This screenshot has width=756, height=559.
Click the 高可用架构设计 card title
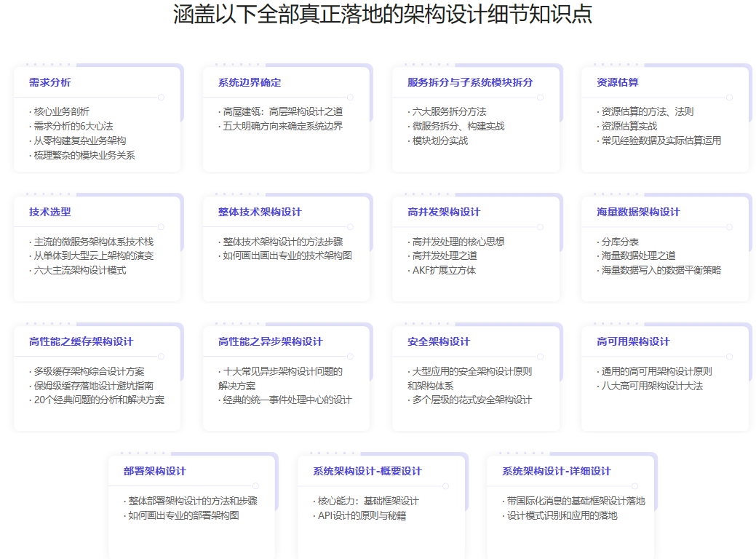click(633, 341)
